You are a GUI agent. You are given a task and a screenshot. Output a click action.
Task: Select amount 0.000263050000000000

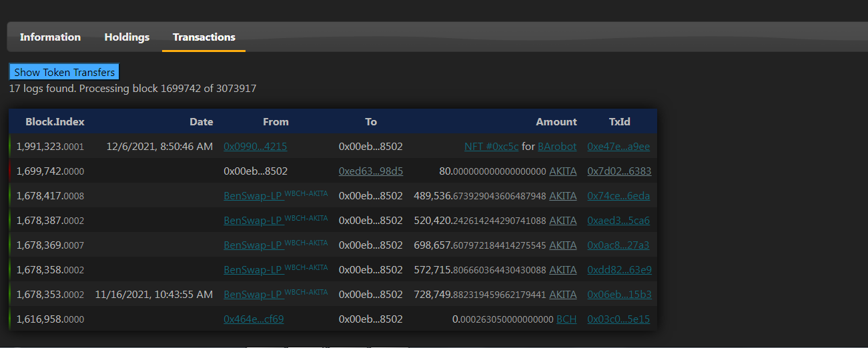pyautogui.click(x=502, y=319)
